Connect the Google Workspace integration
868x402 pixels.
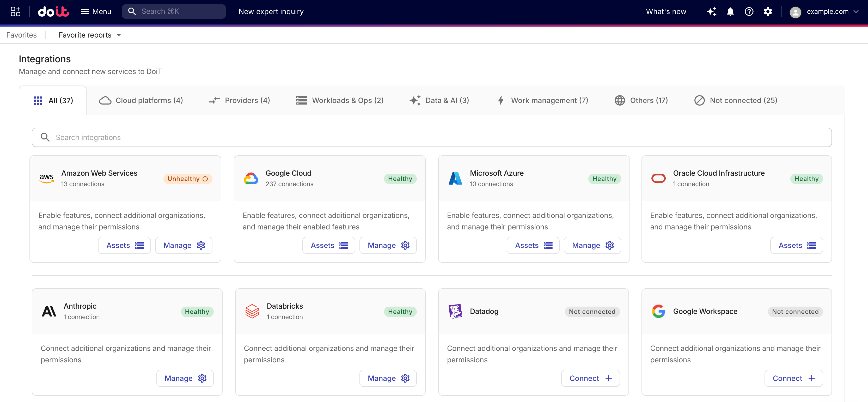click(793, 378)
